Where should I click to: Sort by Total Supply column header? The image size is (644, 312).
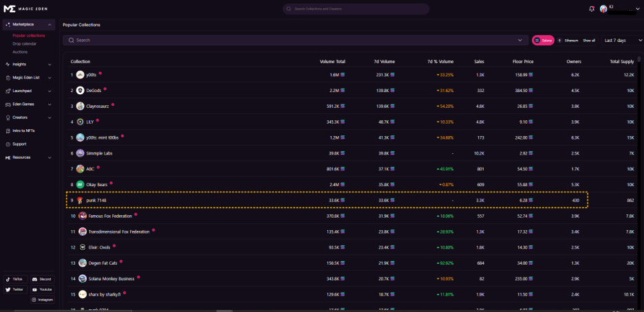pyautogui.click(x=622, y=61)
